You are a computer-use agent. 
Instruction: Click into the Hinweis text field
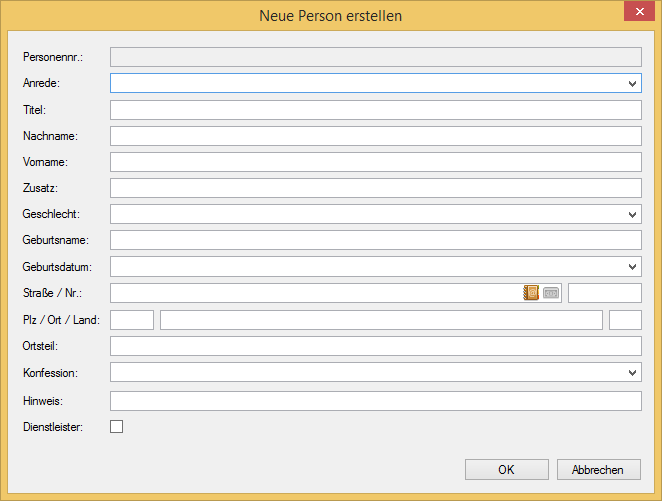tap(376, 401)
